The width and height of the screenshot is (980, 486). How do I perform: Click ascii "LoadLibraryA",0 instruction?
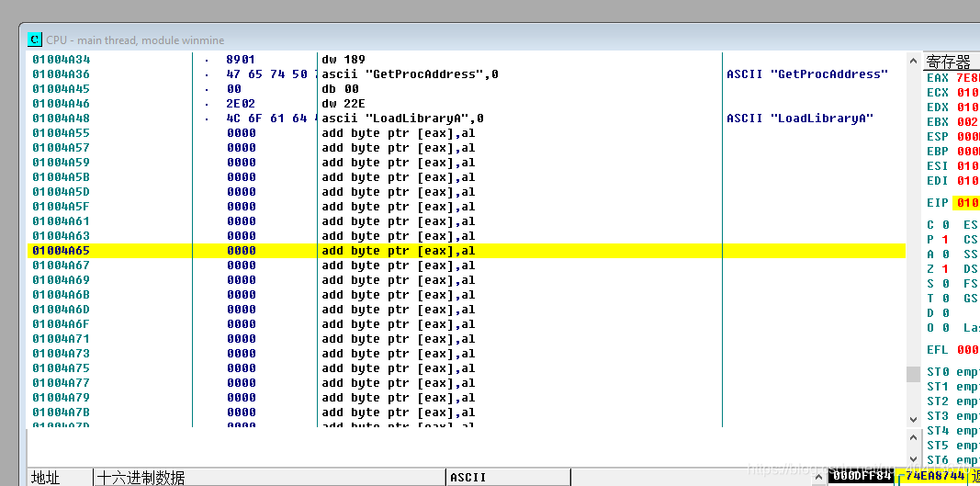coord(402,119)
